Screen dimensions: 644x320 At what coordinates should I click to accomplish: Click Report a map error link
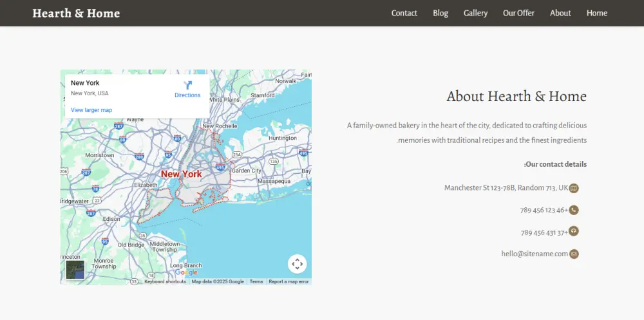point(289,282)
